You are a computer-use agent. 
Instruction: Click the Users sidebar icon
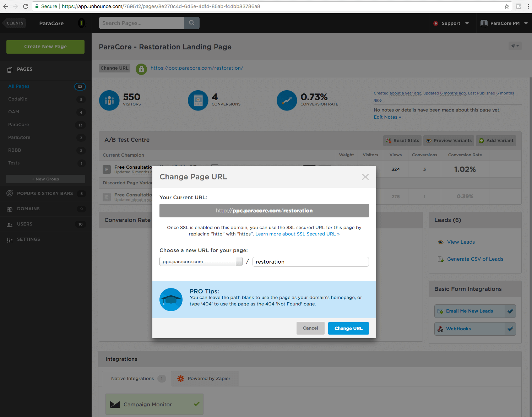[10, 224]
